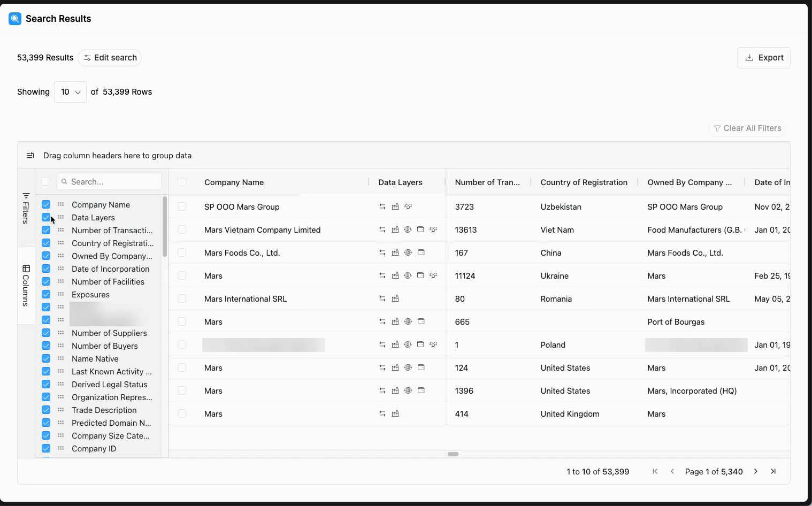Viewport: 812px width, 506px height.
Task: Click the factory icon for Mars Vietnam Company Limited
Action: pyautogui.click(x=395, y=229)
